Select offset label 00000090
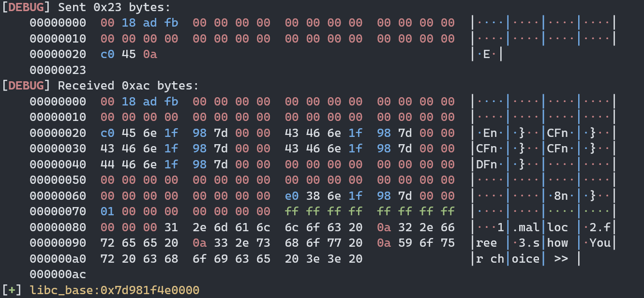 point(58,243)
